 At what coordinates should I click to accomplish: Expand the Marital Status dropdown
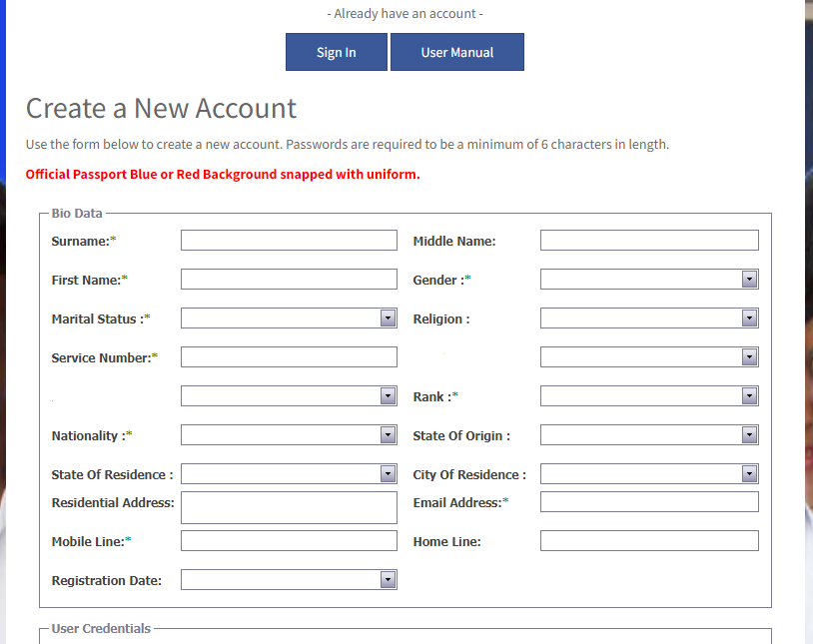tap(289, 319)
